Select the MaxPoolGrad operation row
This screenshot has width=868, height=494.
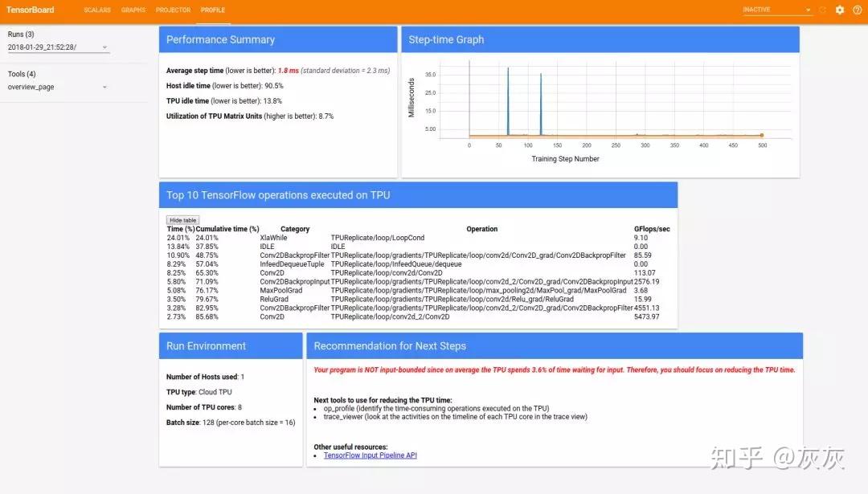(419, 291)
